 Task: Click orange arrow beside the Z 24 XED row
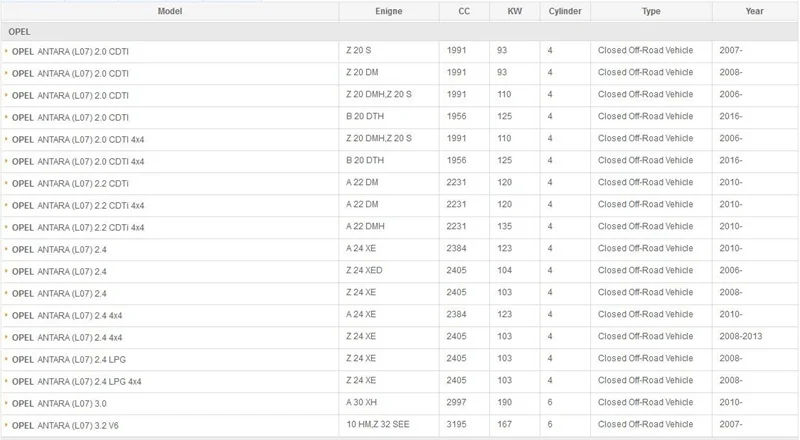6,271
